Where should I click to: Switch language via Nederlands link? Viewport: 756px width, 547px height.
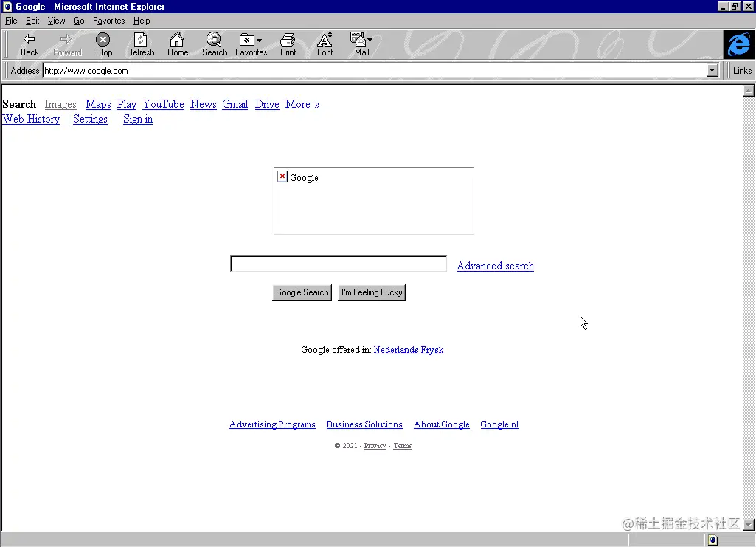396,350
